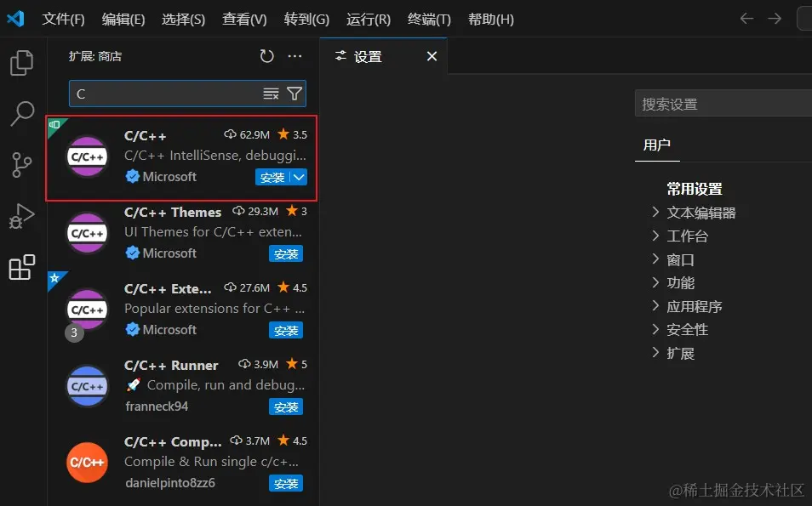Open the Search view in activity bar
812x506 pixels.
tap(22, 114)
